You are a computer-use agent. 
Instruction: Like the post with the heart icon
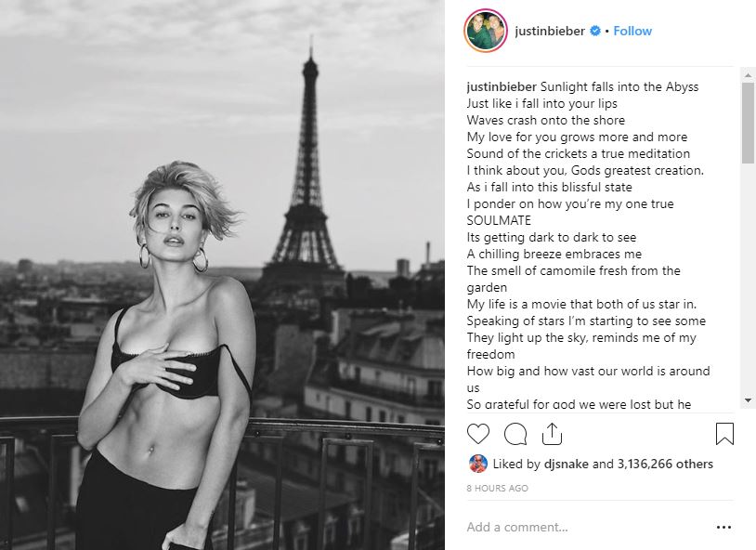[x=477, y=434]
